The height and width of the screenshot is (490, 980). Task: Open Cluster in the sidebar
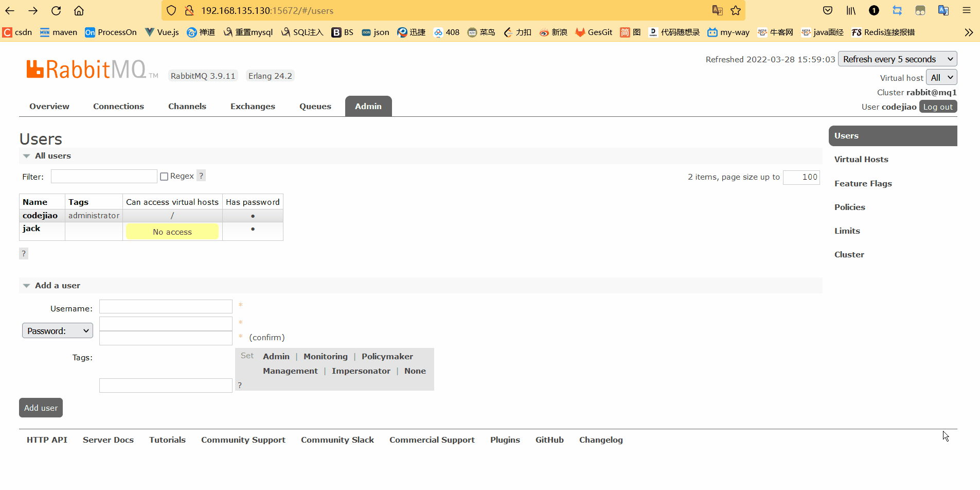click(849, 255)
